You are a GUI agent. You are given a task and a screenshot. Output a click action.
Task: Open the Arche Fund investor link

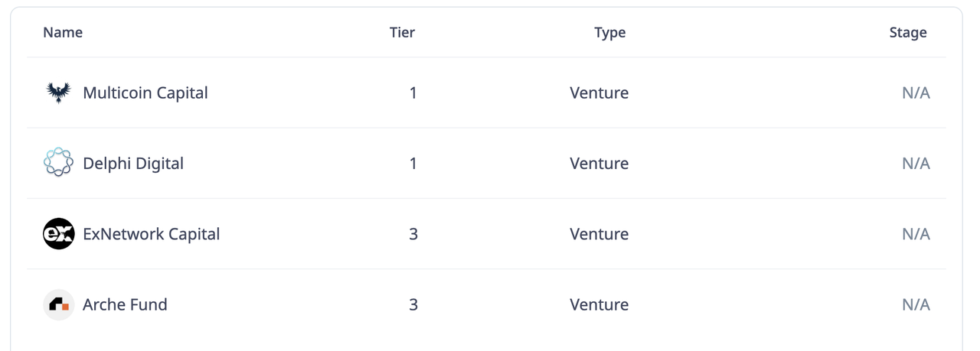[x=125, y=304]
